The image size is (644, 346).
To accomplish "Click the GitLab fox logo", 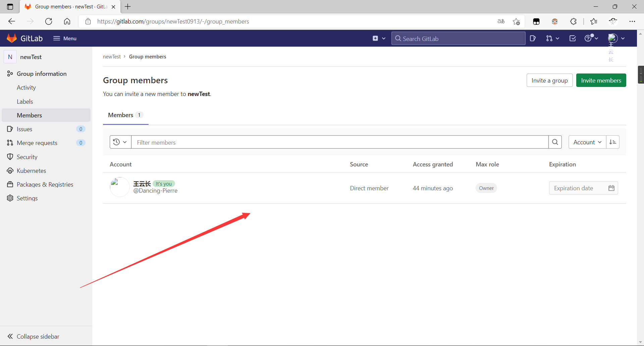I will 12,38.
